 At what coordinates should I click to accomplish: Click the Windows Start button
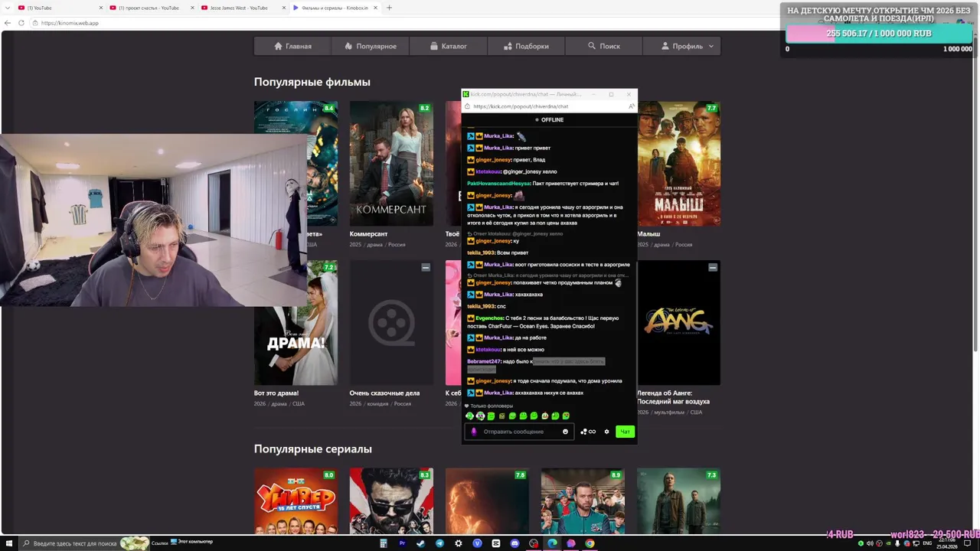(9, 543)
